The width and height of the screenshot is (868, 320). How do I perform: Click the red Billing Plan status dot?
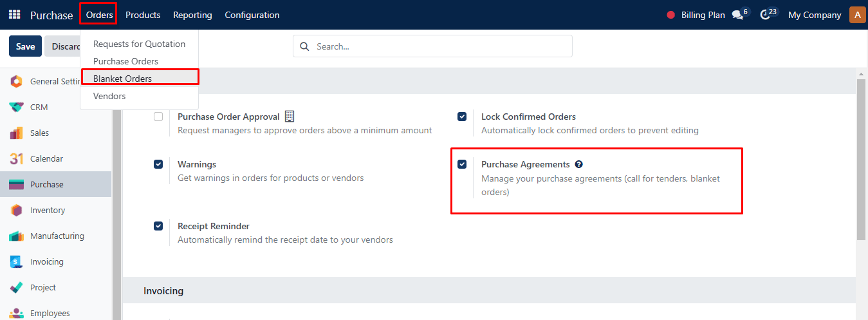coord(670,15)
